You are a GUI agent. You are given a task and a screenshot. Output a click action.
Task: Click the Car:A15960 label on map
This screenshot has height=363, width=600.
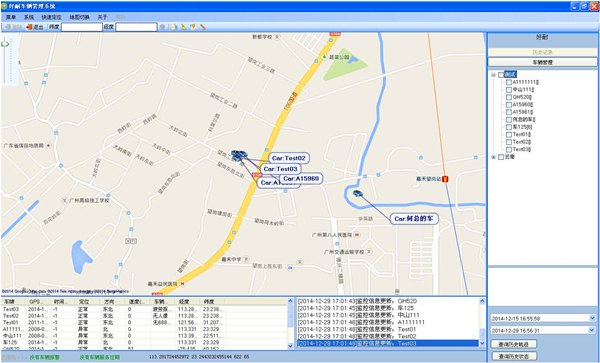(x=301, y=178)
